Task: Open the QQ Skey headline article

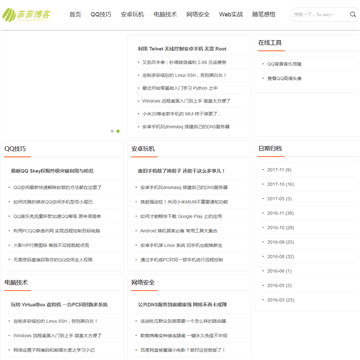Action: 52,171
